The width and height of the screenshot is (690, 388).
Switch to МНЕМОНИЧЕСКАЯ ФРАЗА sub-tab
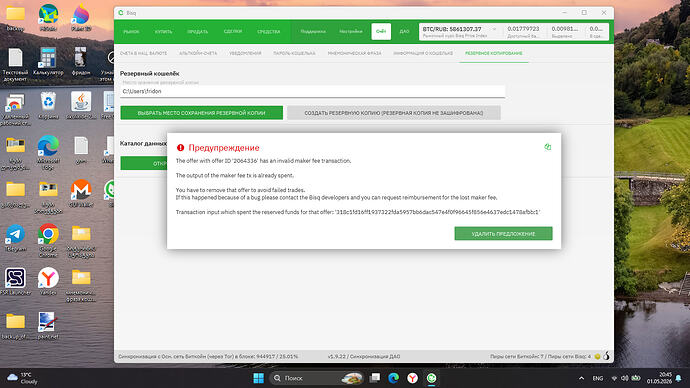[354, 53]
